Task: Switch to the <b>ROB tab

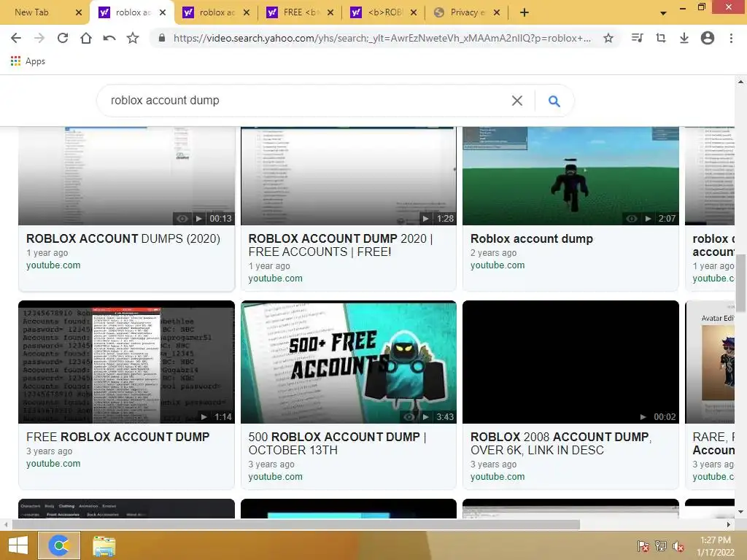Action: (x=382, y=12)
